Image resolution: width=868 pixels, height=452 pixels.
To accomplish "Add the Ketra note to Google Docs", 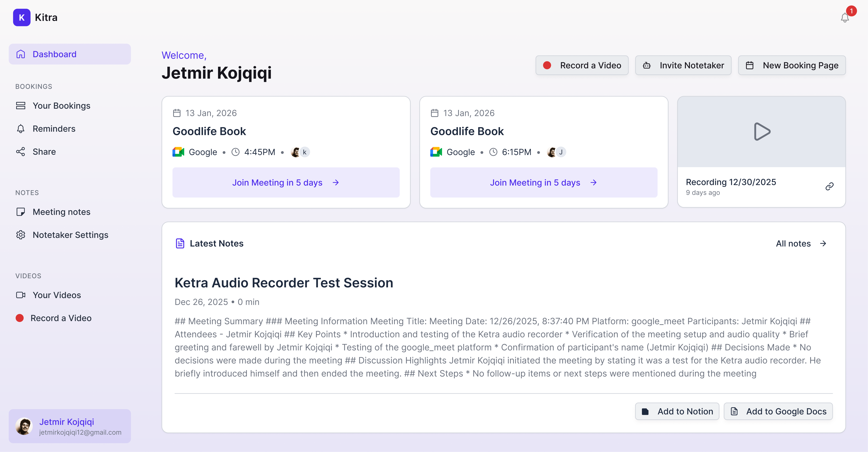I will [778, 411].
